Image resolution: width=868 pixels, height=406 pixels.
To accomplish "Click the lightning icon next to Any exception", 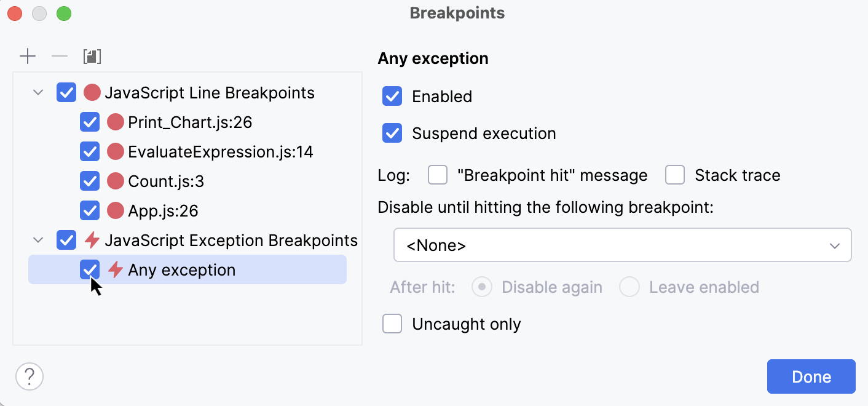I will pos(114,269).
